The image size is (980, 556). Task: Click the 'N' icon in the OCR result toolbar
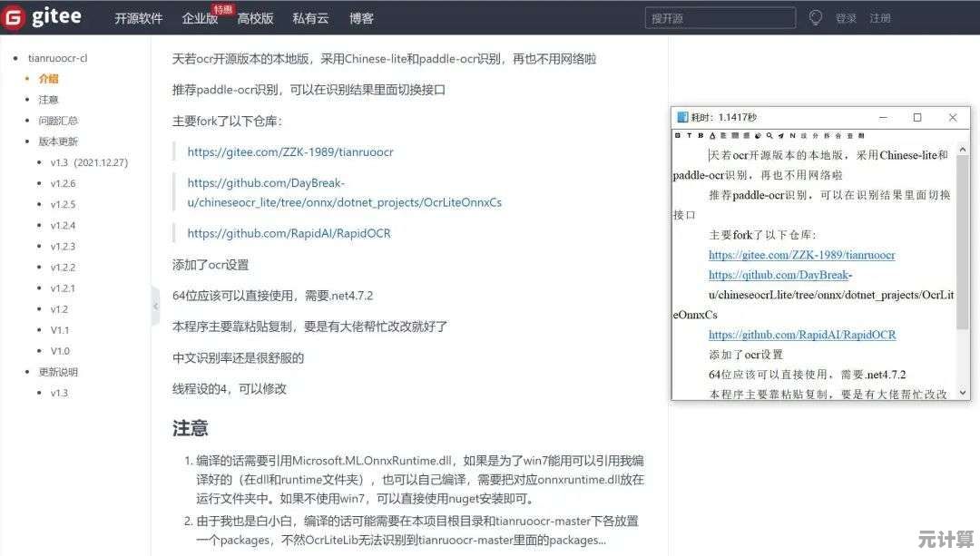pyautogui.click(x=793, y=135)
